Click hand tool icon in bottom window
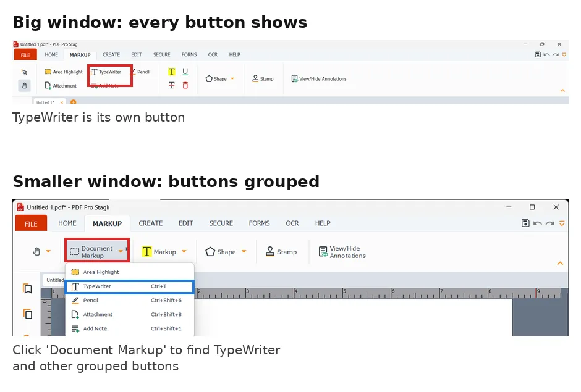Viewport: 581px width, 392px height. [36, 252]
